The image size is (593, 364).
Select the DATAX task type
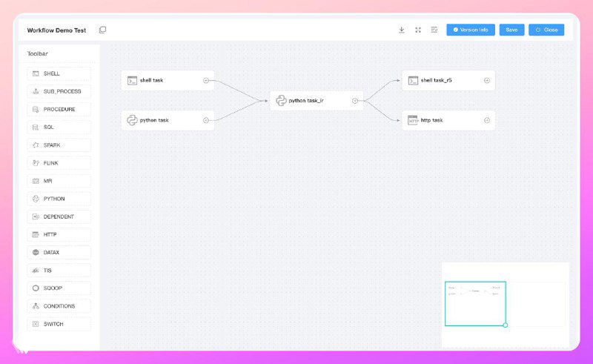click(x=59, y=252)
